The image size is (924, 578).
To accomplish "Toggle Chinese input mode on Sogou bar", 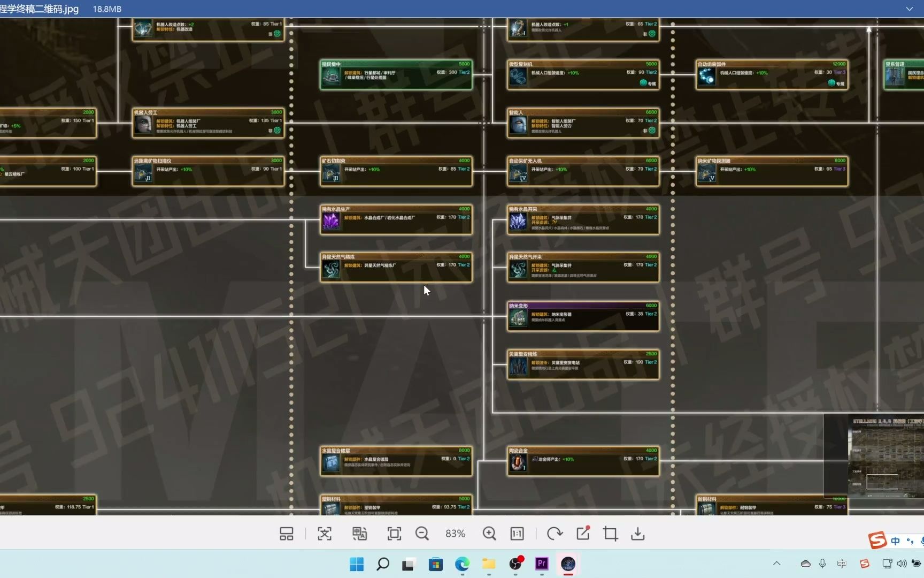I will 895,541.
